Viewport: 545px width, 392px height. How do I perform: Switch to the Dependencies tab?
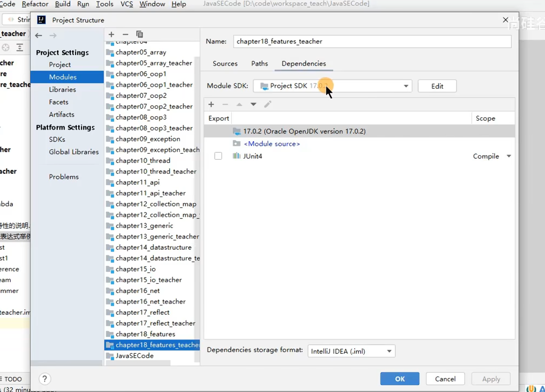pos(304,64)
